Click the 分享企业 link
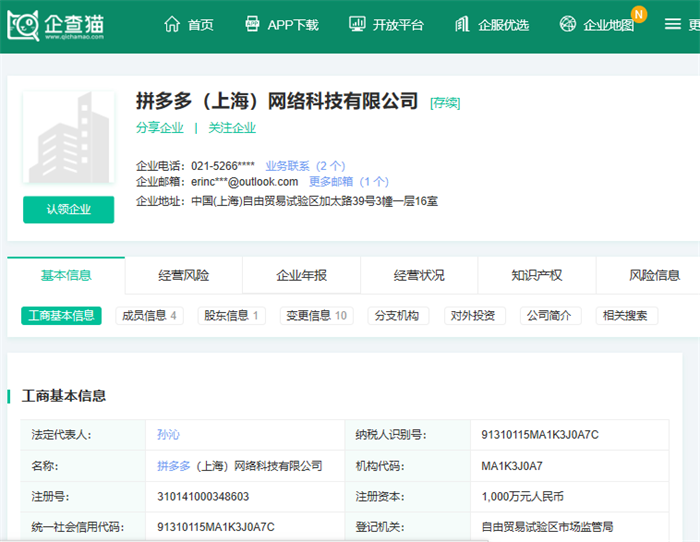Image resolution: width=700 pixels, height=542 pixels. (160, 128)
